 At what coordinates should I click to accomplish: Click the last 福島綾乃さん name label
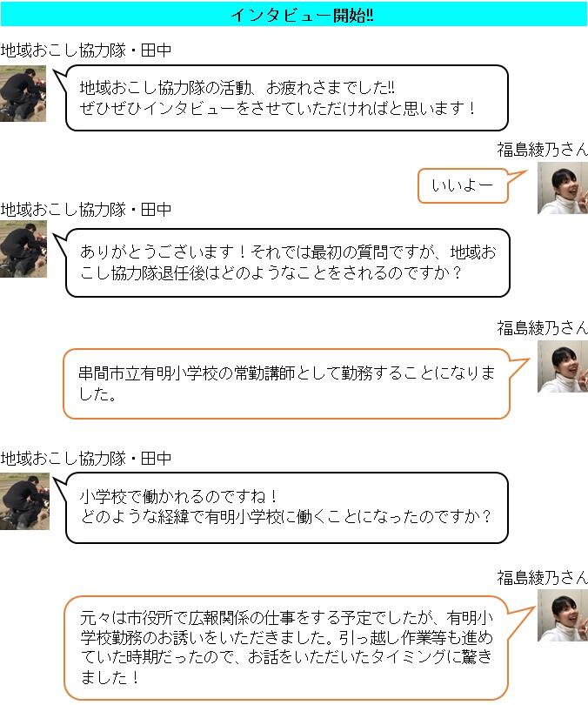(542, 577)
